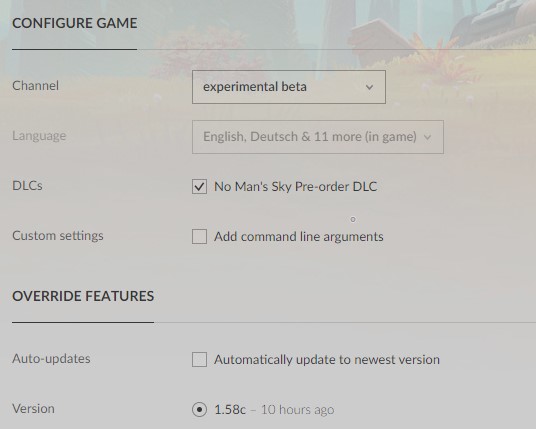This screenshot has height=429, width=536.
Task: Uncheck the No Man's Sky Pre-order DLC checkbox
Action: coord(199,187)
